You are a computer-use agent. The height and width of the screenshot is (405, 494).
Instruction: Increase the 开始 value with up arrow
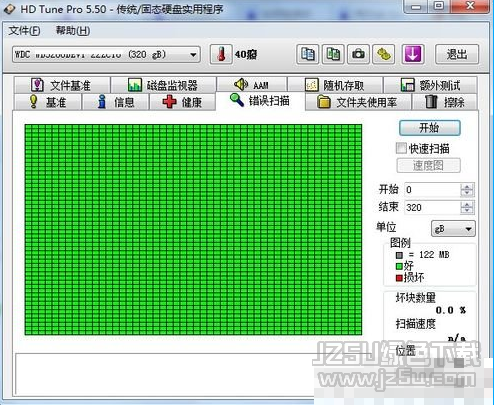[467, 187]
